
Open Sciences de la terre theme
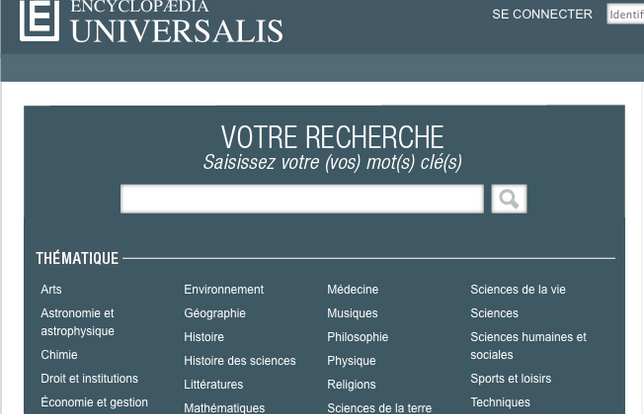click(x=380, y=408)
